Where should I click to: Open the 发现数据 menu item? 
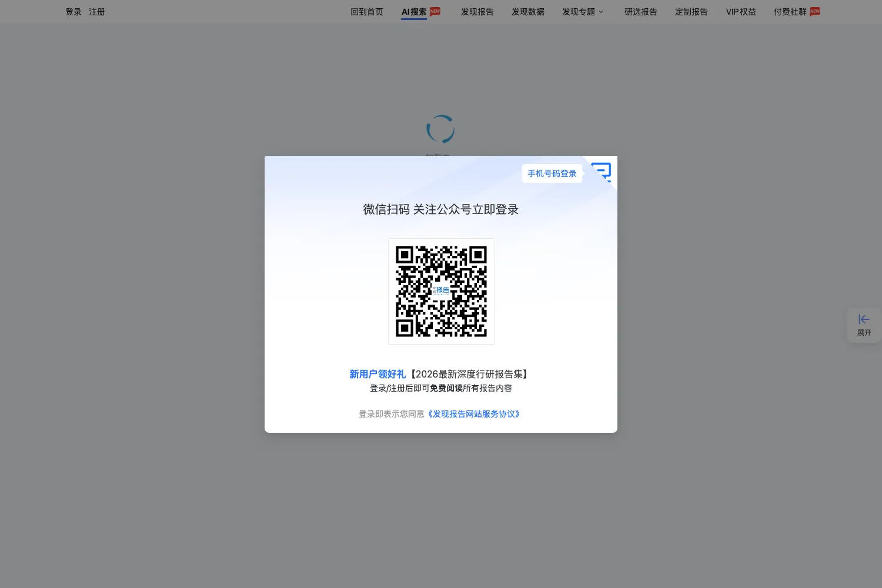pyautogui.click(x=528, y=12)
